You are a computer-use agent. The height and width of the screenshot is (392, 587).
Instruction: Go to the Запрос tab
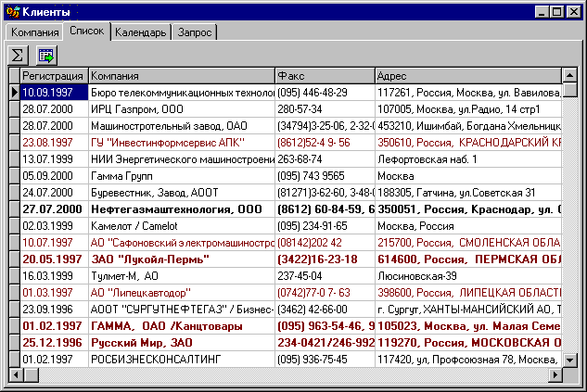(195, 32)
